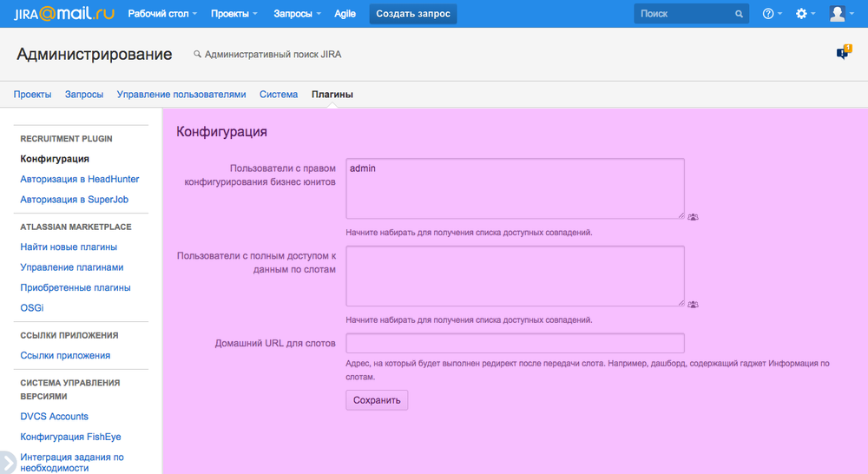The width and height of the screenshot is (868, 474).
Task: Click the ATLASSIAN MARKETPLACE section header
Action: click(76, 227)
